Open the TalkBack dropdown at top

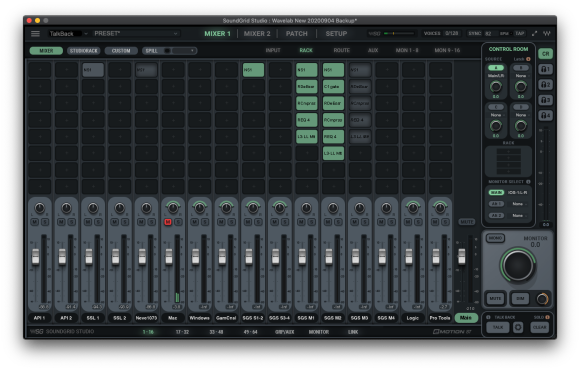click(x=68, y=34)
